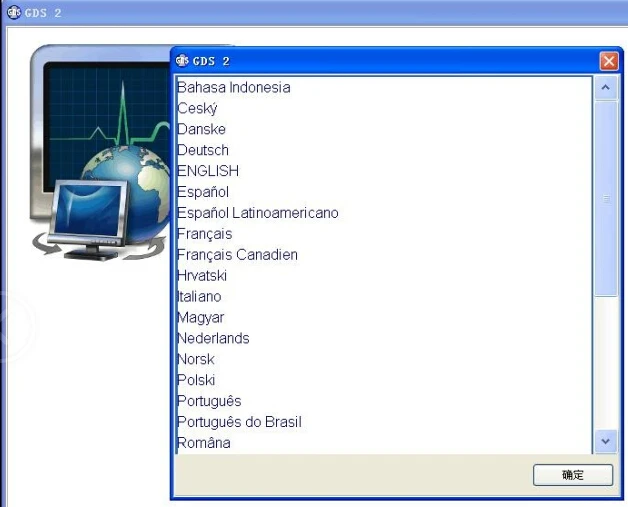The image size is (628, 507).
Task: Select Español Latinoamericano
Action: pos(384,213)
